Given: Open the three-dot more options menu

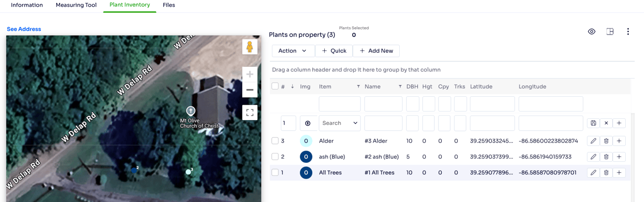Looking at the screenshot, I should (628, 32).
